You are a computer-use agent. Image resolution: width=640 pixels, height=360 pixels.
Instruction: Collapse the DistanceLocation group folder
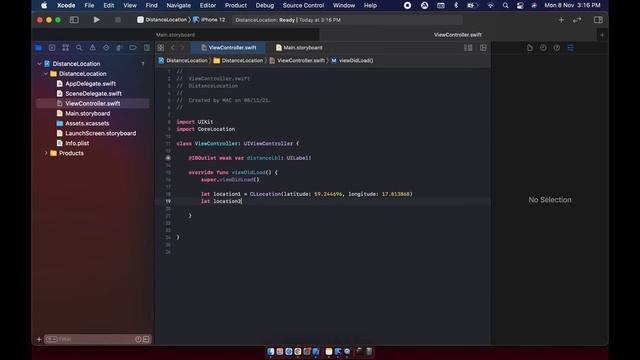tap(46, 74)
